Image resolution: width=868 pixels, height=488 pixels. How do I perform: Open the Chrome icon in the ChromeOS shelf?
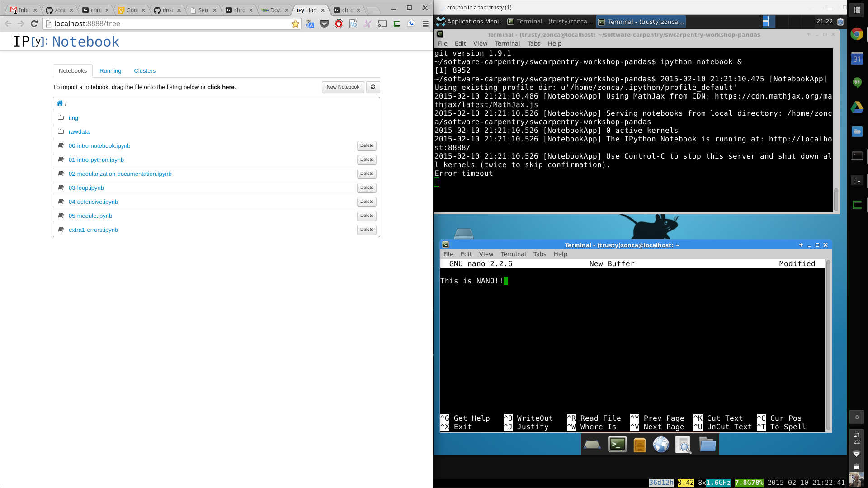pos(857,34)
